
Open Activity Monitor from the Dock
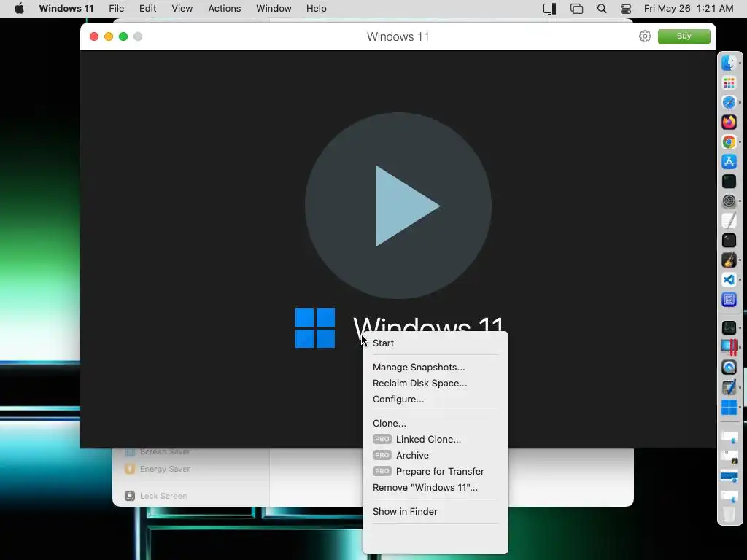click(729, 327)
